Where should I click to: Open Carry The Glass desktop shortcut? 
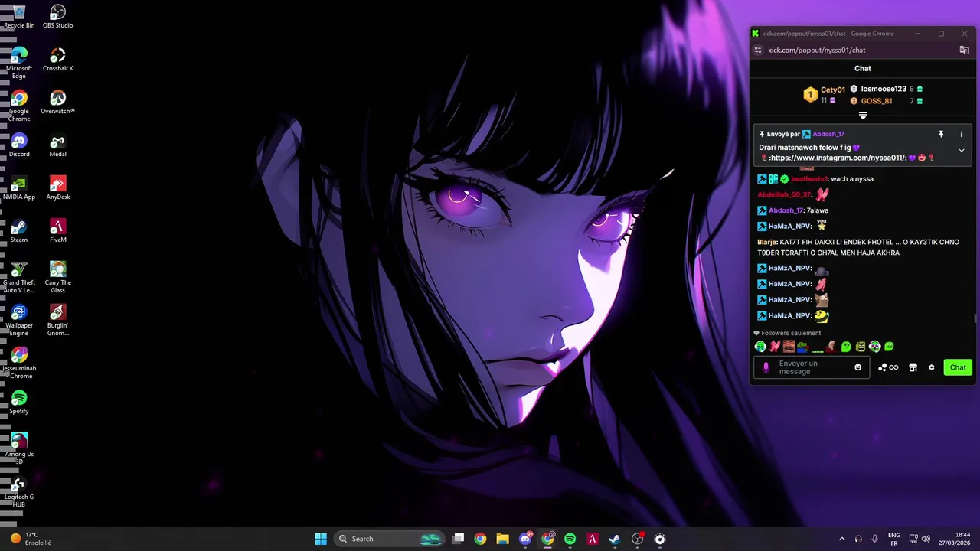coord(57,277)
